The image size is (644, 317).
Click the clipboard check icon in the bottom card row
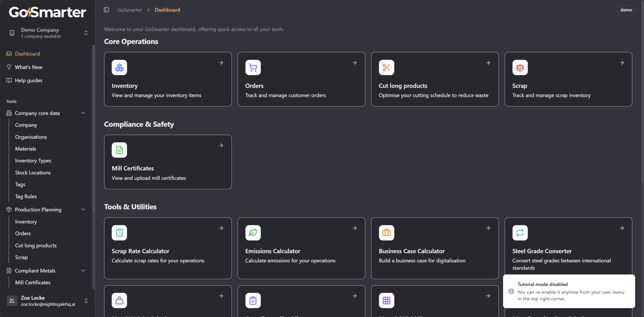(x=253, y=300)
